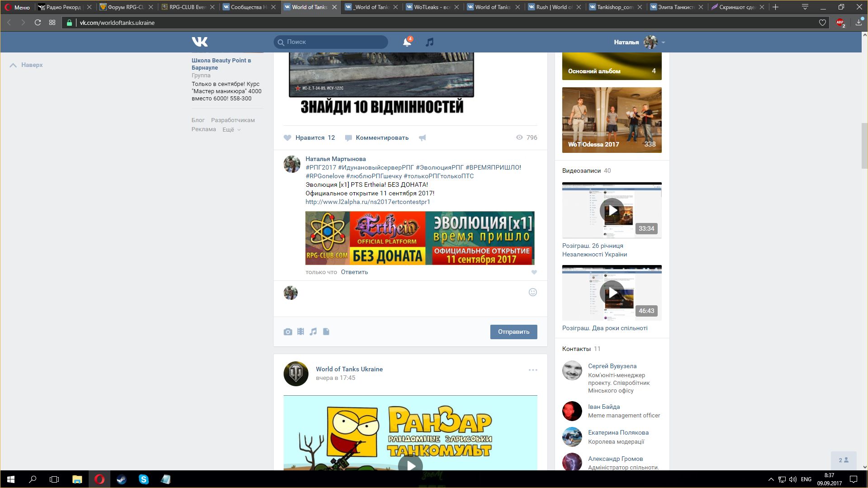Open Opera Speed Dial grid icon
This screenshot has width=868, height=488.
click(52, 22)
